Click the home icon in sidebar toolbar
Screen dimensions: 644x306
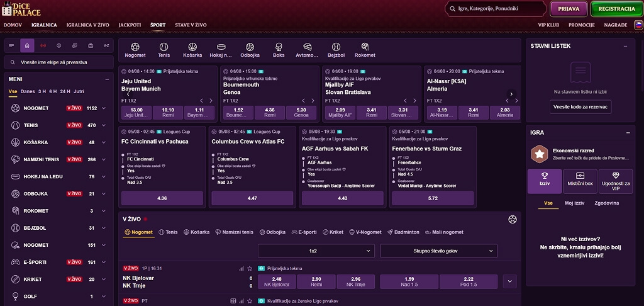(27, 46)
